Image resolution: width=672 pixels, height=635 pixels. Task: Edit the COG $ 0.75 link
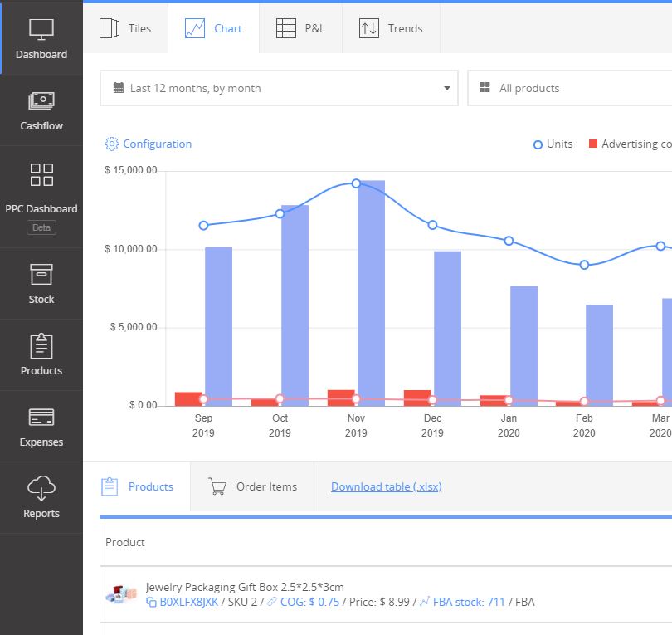309,602
